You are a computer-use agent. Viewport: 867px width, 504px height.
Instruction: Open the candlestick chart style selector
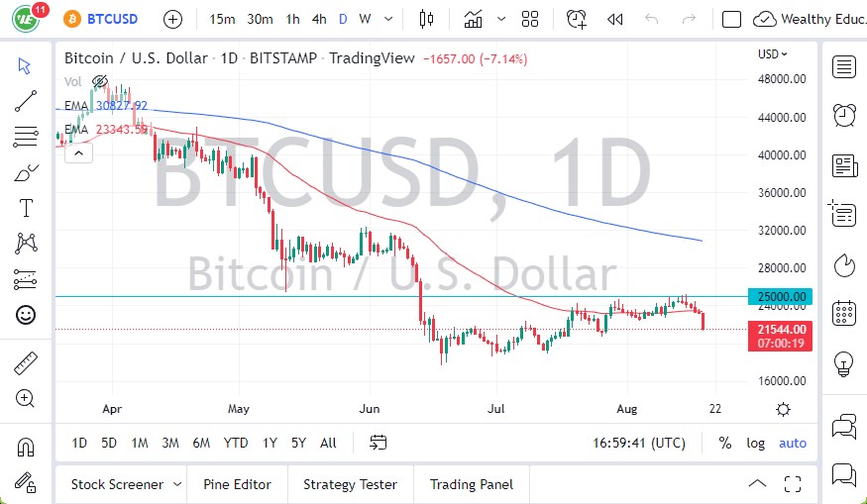(x=427, y=19)
